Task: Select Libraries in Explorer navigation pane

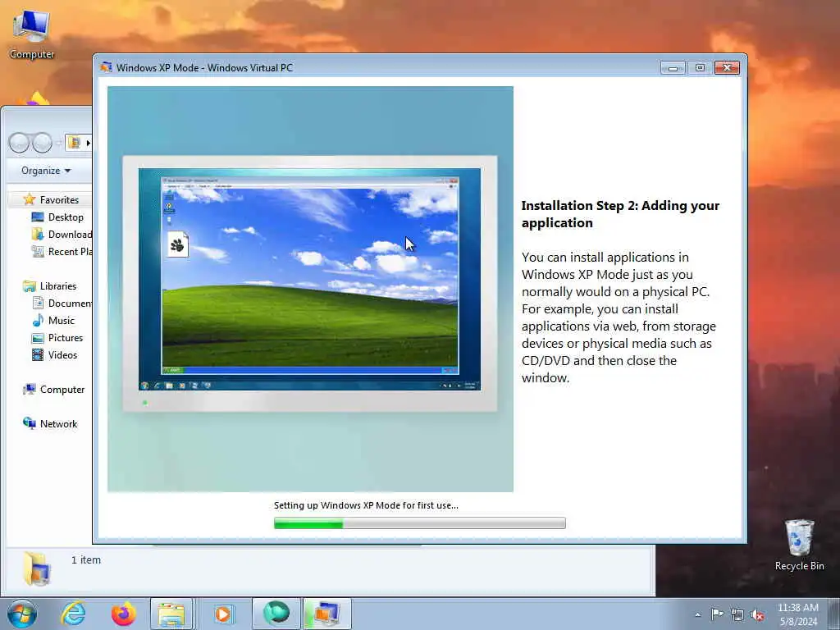Action: click(x=50, y=286)
